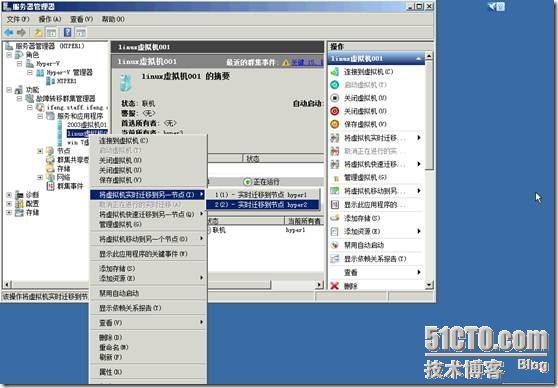Choose 实时迁移到节点 hyper1 in submenu
This screenshot has height=388, width=558.
coord(263,195)
